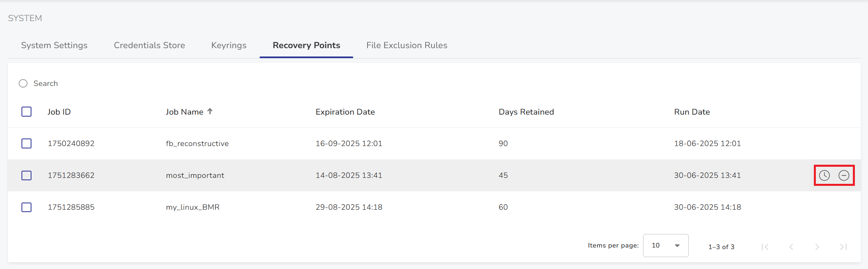The height and width of the screenshot is (269, 868).
Task: Sort by Days Retained column
Action: pyautogui.click(x=526, y=112)
